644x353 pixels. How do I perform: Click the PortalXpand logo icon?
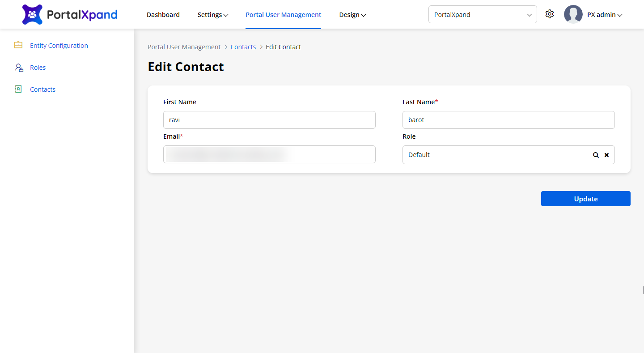pos(32,15)
